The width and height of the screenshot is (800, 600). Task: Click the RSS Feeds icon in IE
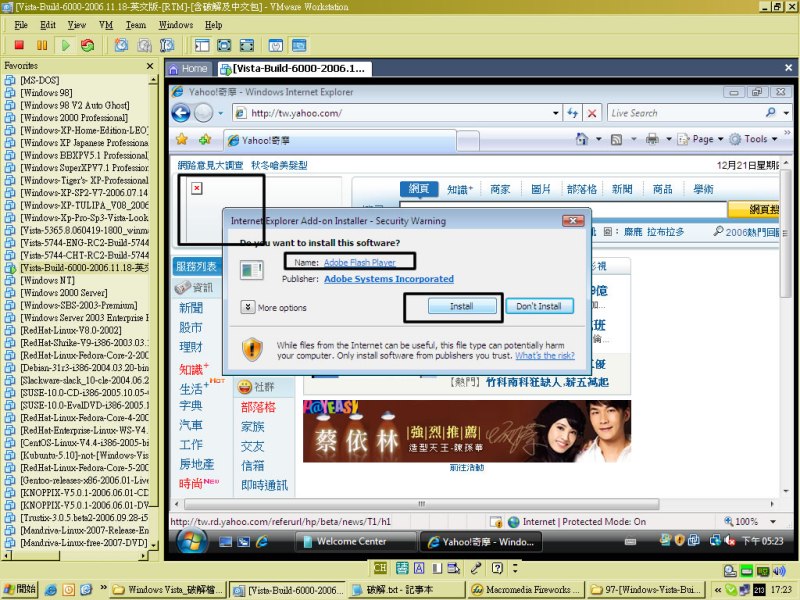[x=616, y=139]
